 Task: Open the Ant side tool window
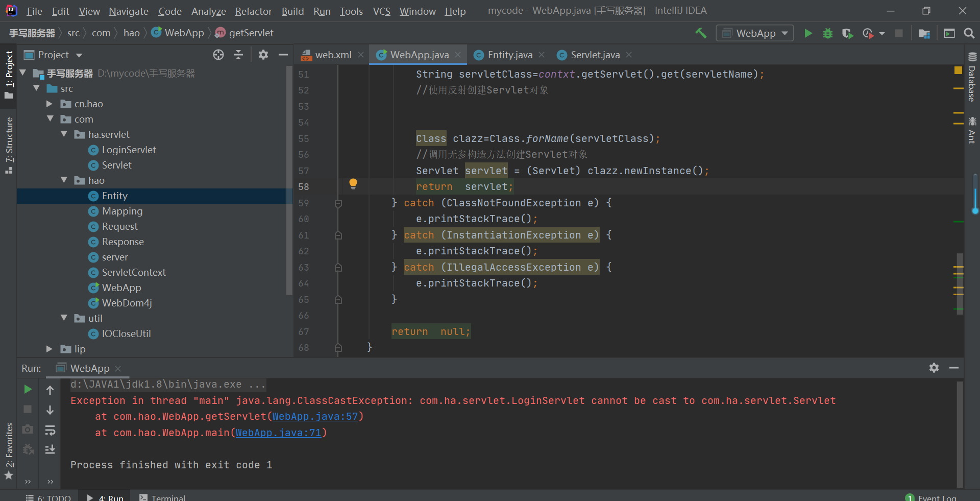pos(972,130)
